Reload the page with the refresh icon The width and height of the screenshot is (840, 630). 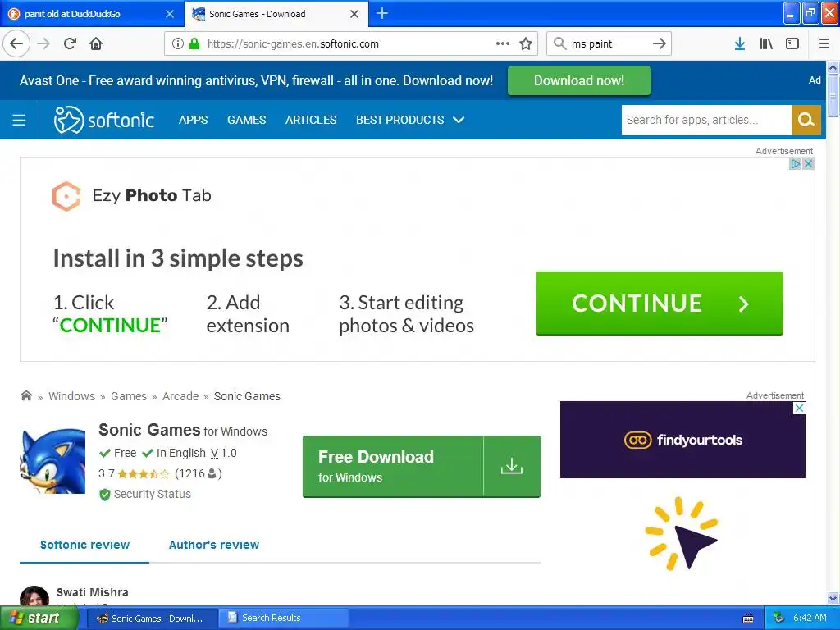coord(70,43)
